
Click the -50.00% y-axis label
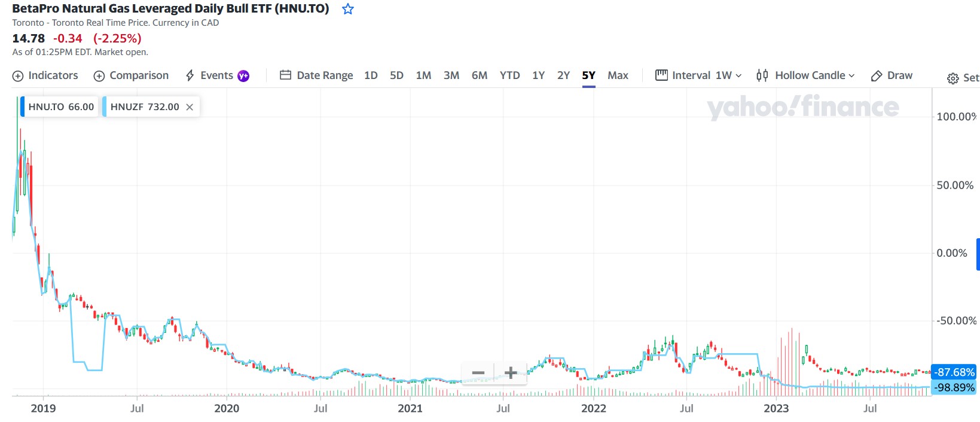coord(956,321)
